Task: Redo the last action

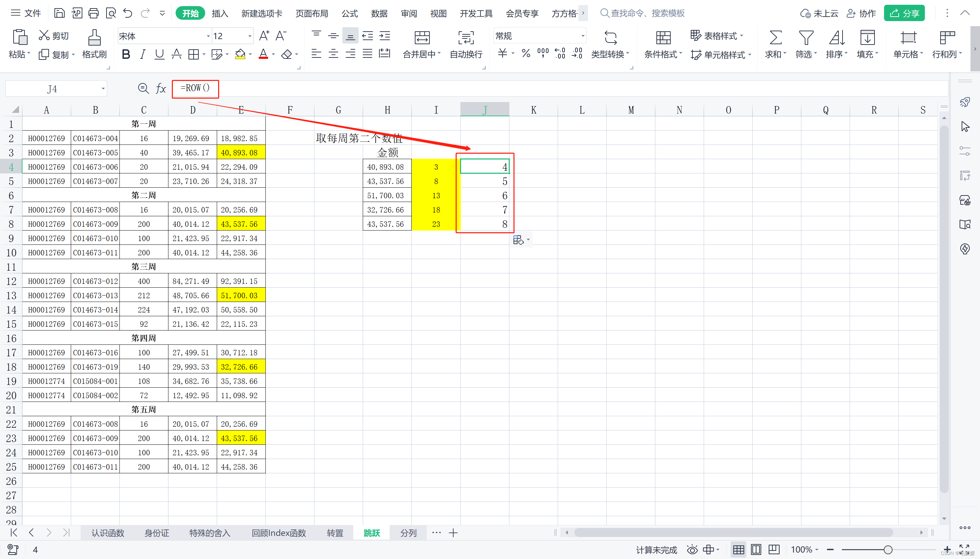Action: click(x=145, y=14)
